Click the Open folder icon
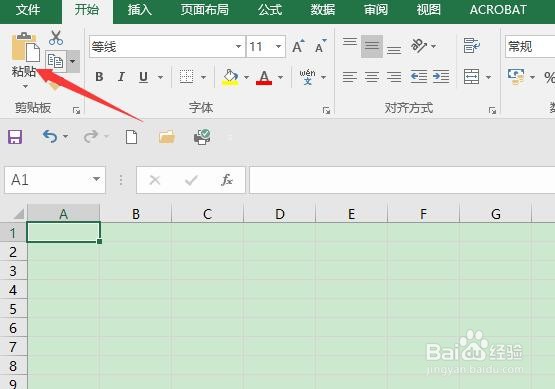The width and height of the screenshot is (555, 389). pyautogui.click(x=167, y=137)
